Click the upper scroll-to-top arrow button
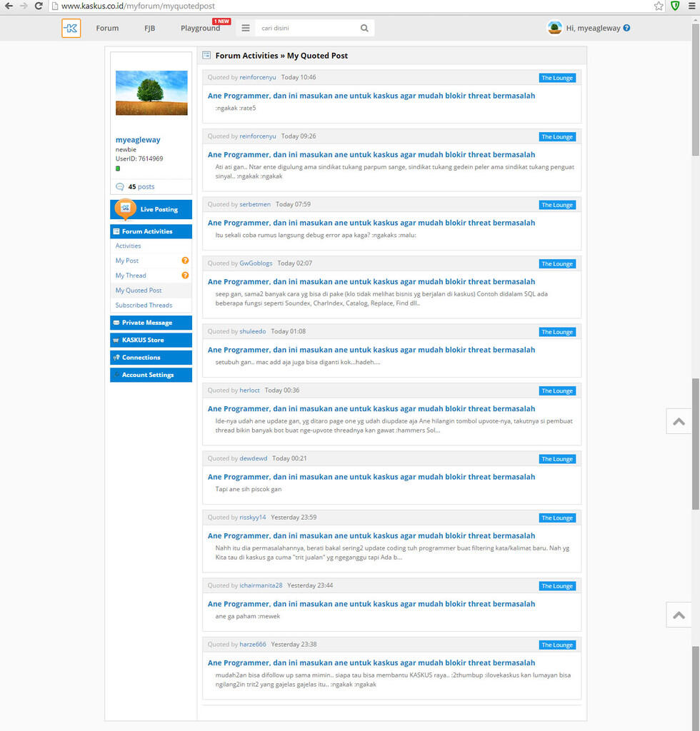700x731 pixels. click(679, 421)
